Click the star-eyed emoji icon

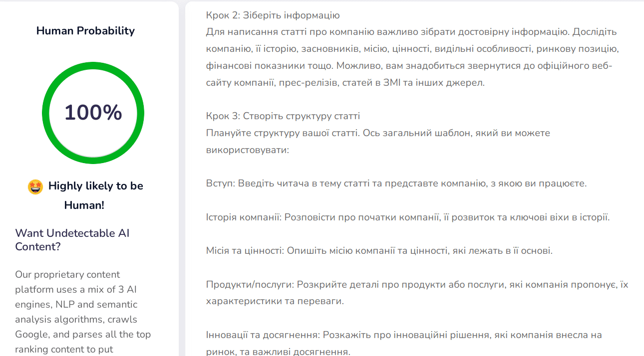pos(35,187)
